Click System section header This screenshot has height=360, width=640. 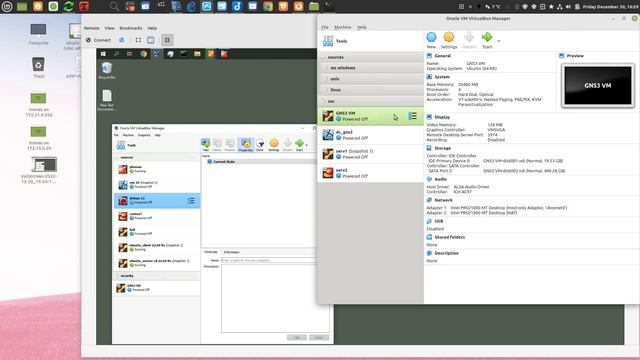click(442, 77)
